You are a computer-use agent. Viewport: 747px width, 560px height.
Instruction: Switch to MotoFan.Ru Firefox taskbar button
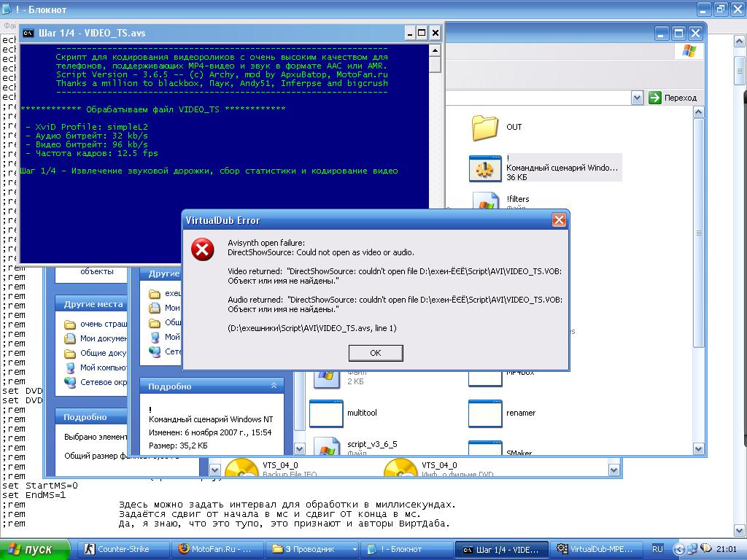(x=217, y=549)
